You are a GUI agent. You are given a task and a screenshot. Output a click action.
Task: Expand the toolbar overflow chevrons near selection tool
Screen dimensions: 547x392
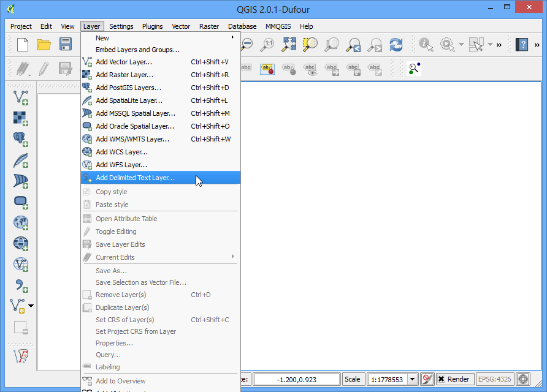(499, 45)
